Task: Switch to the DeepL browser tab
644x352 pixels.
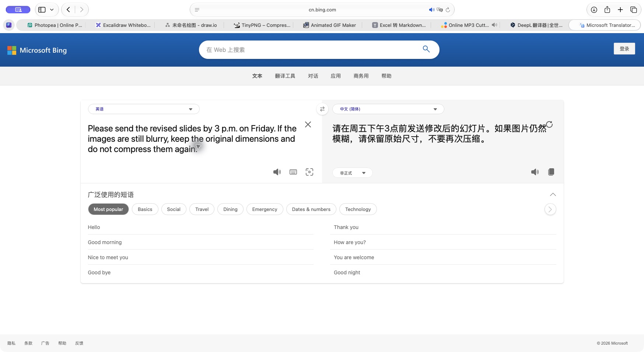Action: coord(536,25)
